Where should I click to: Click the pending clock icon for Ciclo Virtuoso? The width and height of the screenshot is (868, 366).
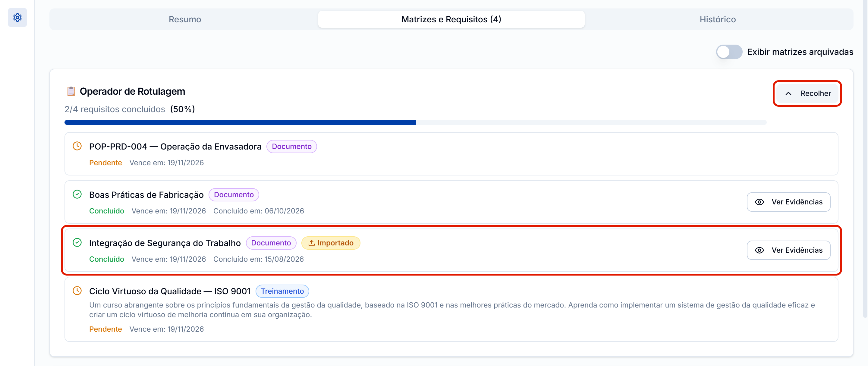coord(77,291)
